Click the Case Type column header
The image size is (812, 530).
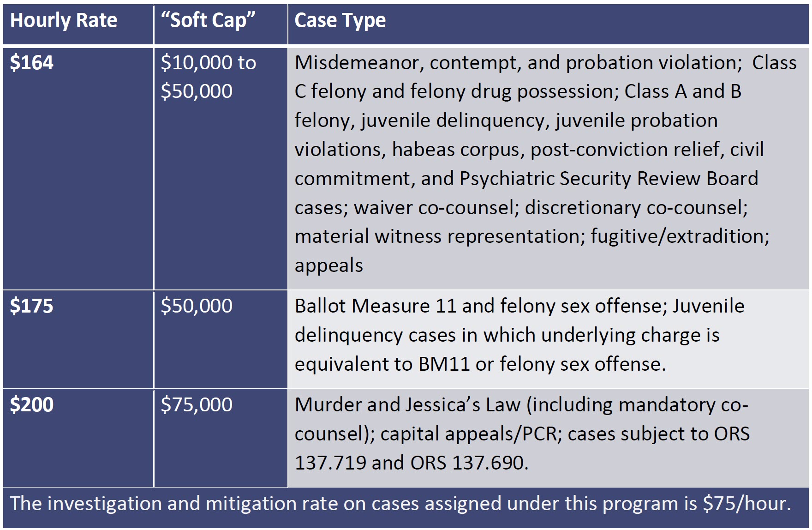click(x=340, y=21)
